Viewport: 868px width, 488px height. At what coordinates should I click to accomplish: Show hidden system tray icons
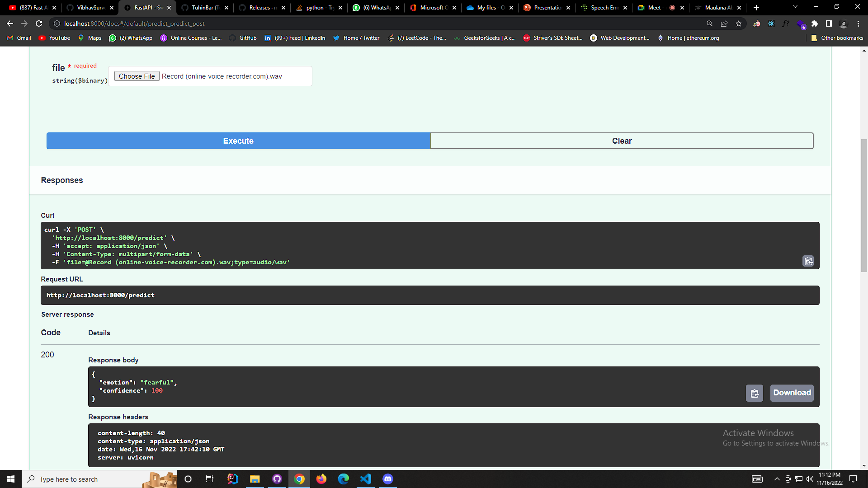tap(777, 479)
